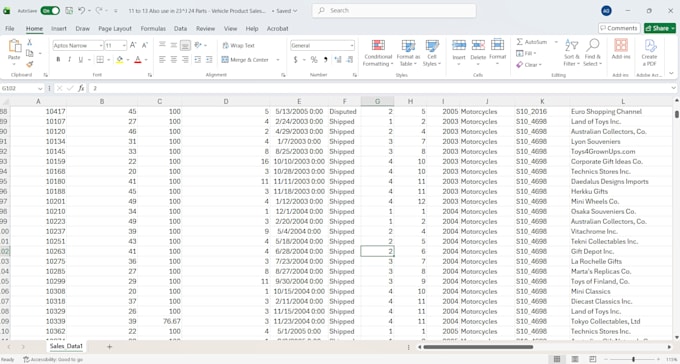680x364 pixels.
Task: Open the font size dropdown
Action: [124, 46]
